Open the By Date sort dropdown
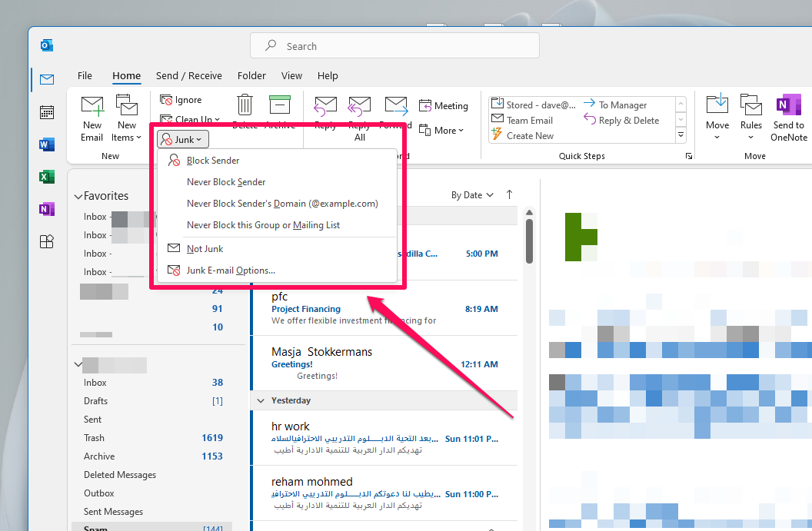The height and width of the screenshot is (531, 812). coord(471,194)
